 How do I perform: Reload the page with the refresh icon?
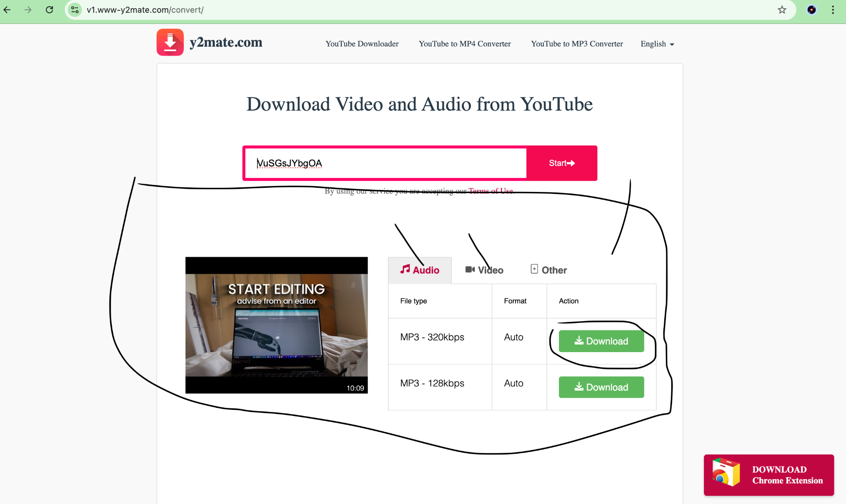click(50, 10)
